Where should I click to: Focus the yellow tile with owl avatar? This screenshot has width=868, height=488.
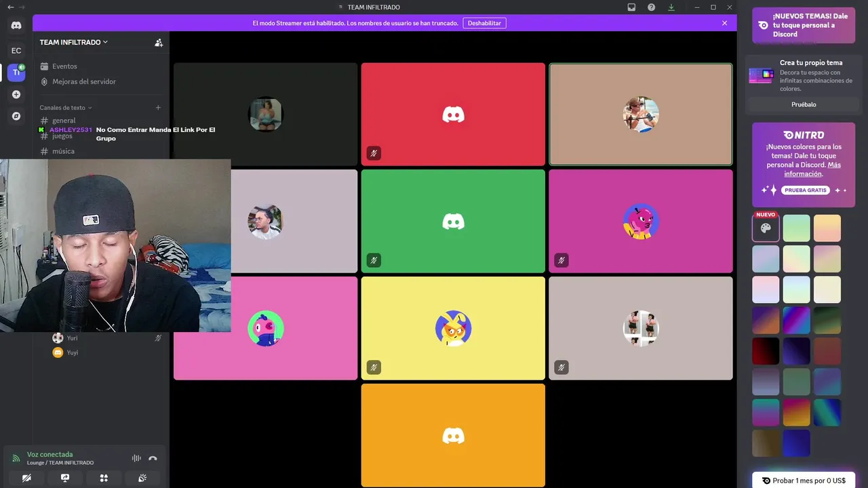pyautogui.click(x=453, y=328)
